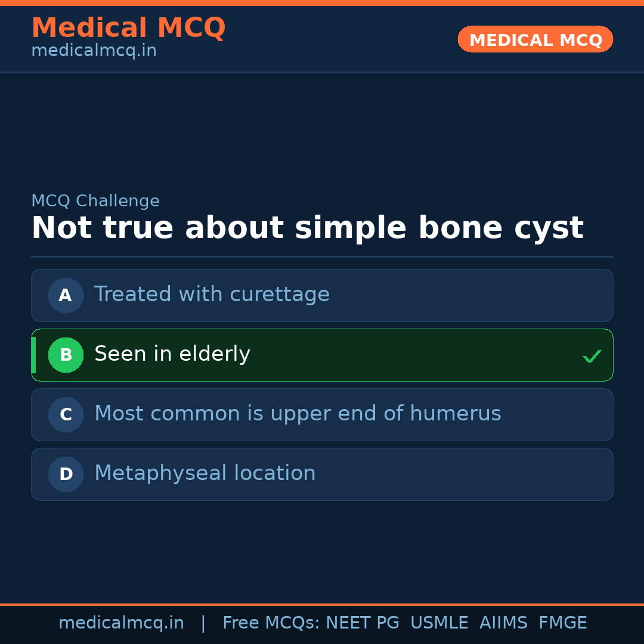Click the question 'Not true about simple bone cyst'
Viewport: 644px width, 644px height.
pyautogui.click(x=307, y=228)
